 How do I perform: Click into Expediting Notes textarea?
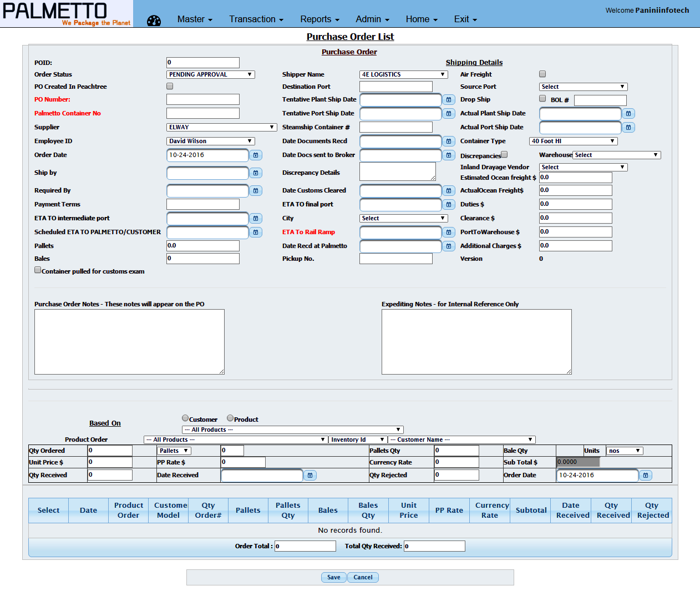[476, 342]
